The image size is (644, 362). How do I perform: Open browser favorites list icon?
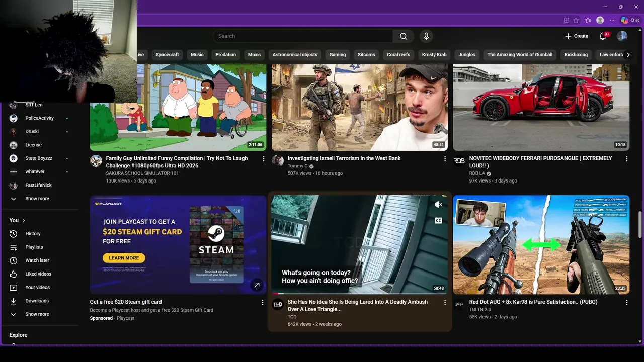588,20
